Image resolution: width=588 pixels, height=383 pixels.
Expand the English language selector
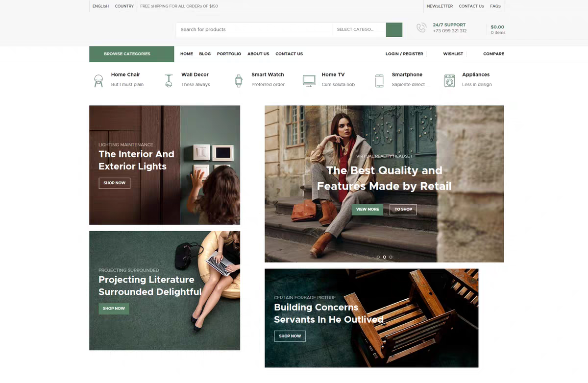point(100,6)
